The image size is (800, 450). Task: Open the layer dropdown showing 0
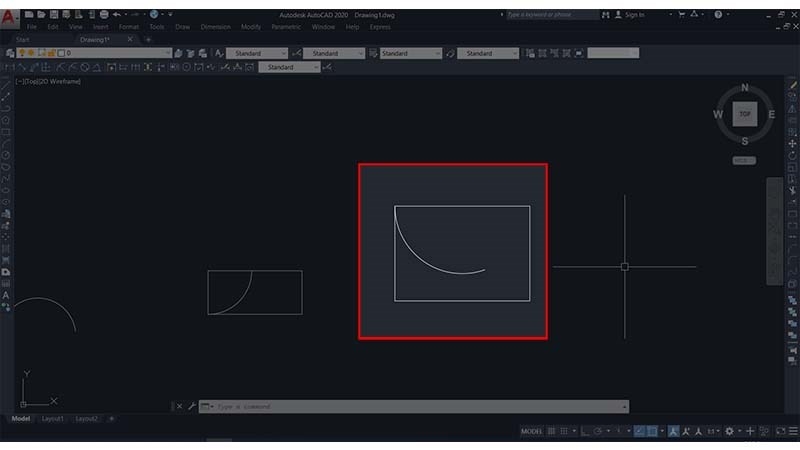(94, 53)
